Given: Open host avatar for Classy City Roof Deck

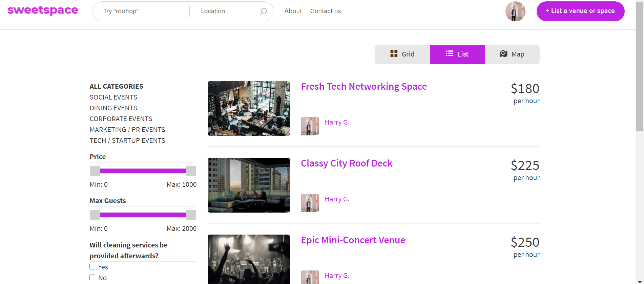Looking at the screenshot, I should click(x=310, y=203).
